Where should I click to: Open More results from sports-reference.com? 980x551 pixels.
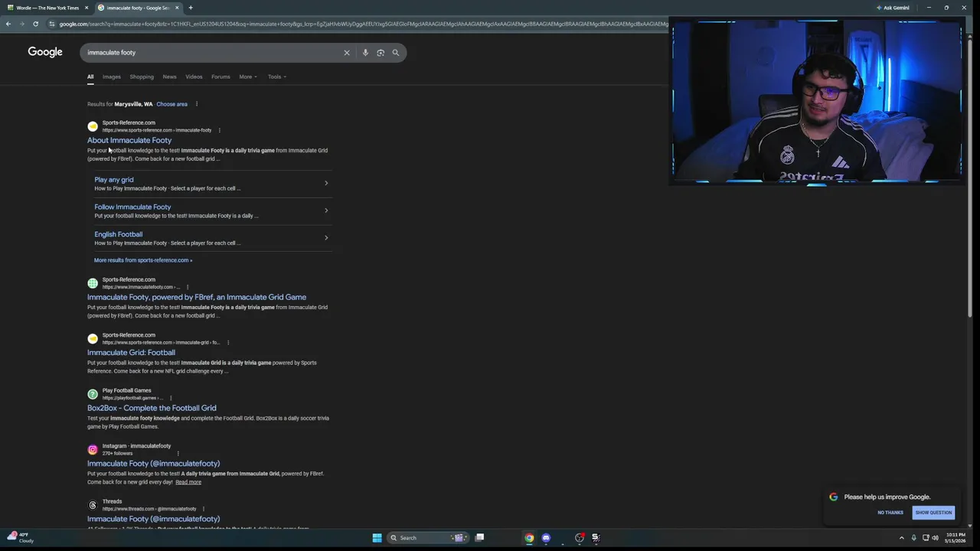coord(143,260)
